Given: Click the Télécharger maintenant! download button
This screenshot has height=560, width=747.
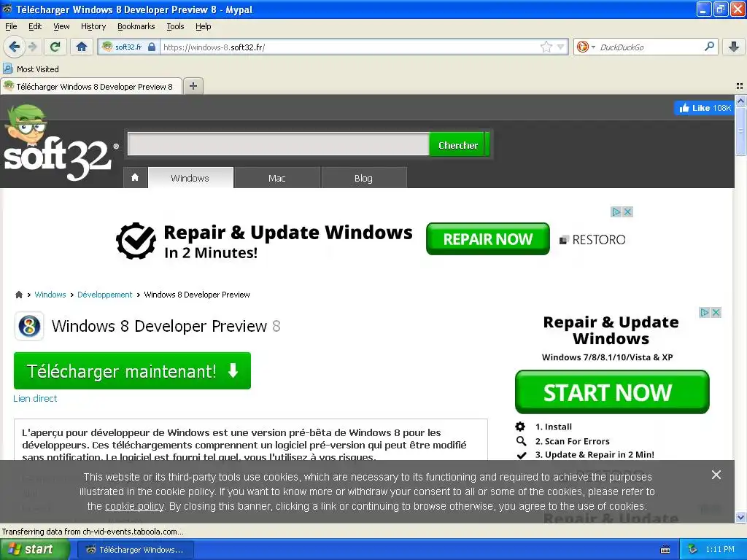Looking at the screenshot, I should tap(133, 371).
